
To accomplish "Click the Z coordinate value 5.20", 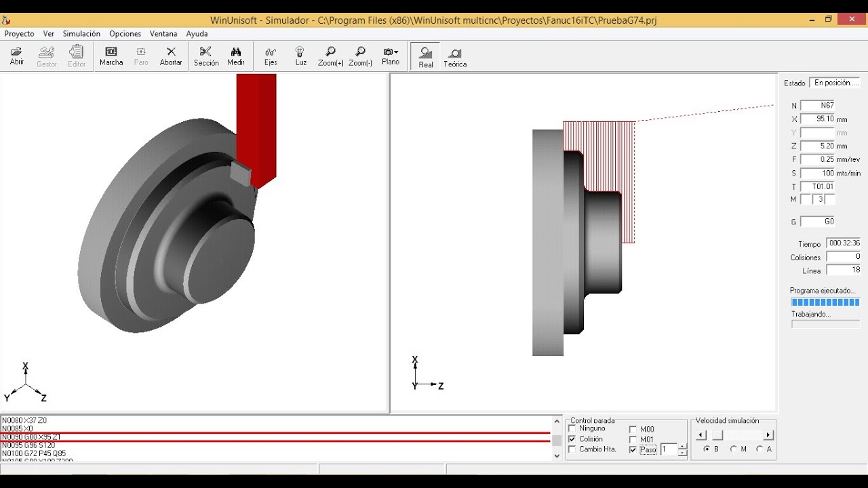I will 818,146.
